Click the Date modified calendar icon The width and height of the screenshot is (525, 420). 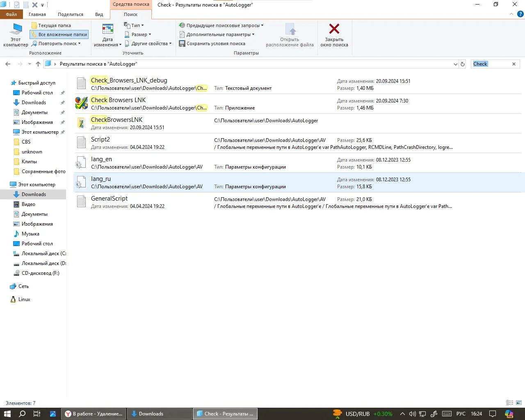coord(107,29)
